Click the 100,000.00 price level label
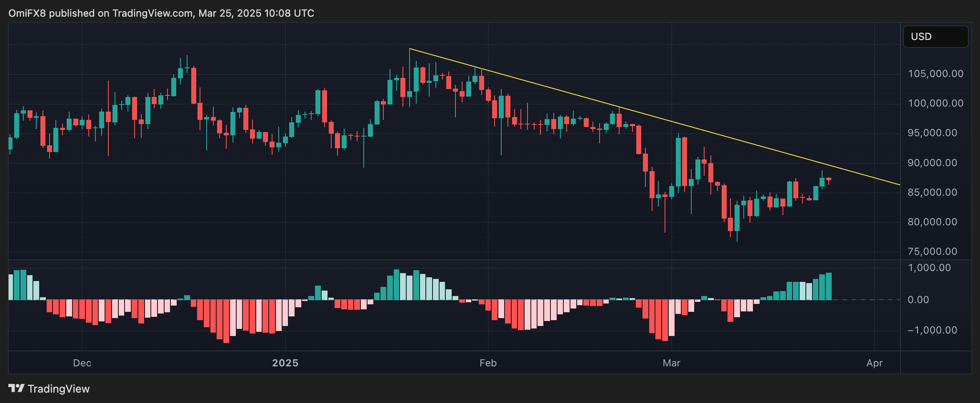Image resolution: width=980 pixels, height=403 pixels. pyautogui.click(x=935, y=103)
